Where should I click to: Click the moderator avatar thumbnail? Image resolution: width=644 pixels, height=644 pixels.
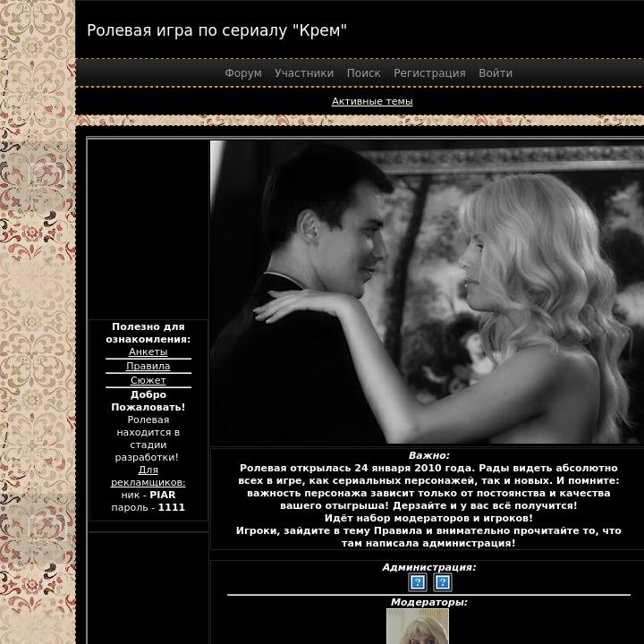click(418, 626)
